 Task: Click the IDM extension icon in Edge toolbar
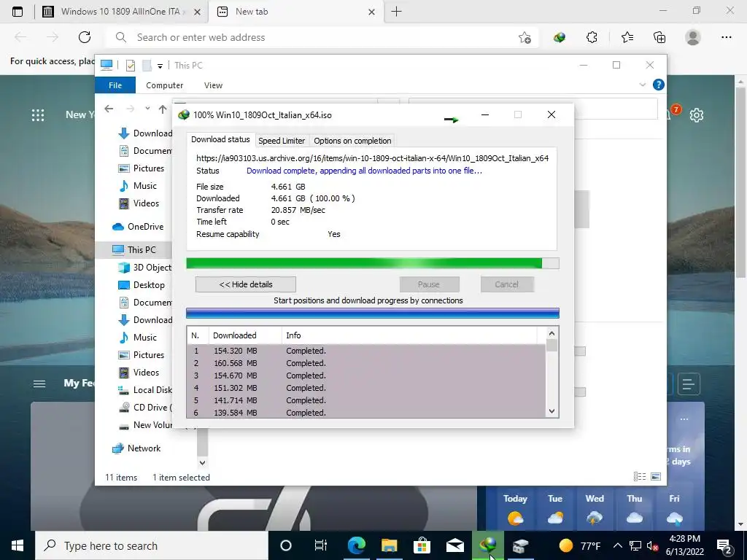(560, 37)
